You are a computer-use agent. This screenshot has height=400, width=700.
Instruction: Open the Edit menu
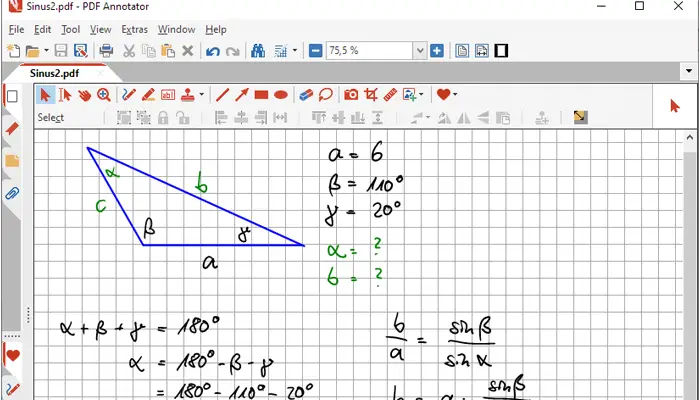[x=42, y=29]
